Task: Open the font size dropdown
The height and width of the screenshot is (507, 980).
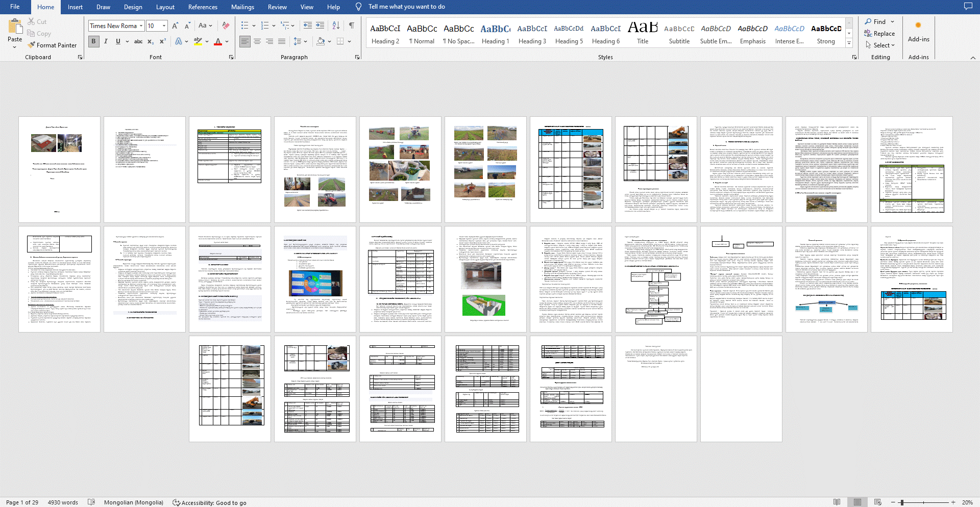Action: coord(164,26)
